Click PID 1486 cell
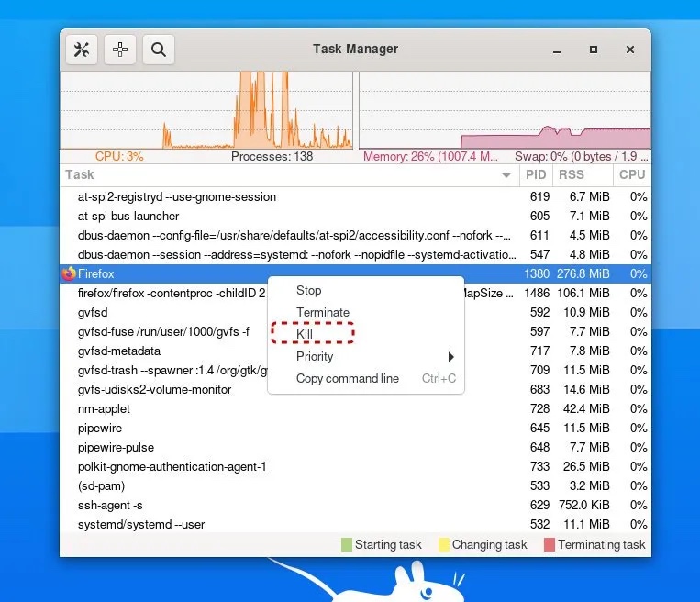 pos(537,293)
